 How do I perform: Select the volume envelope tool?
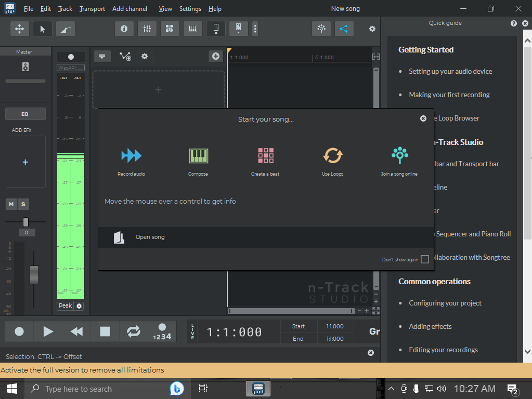point(66,29)
